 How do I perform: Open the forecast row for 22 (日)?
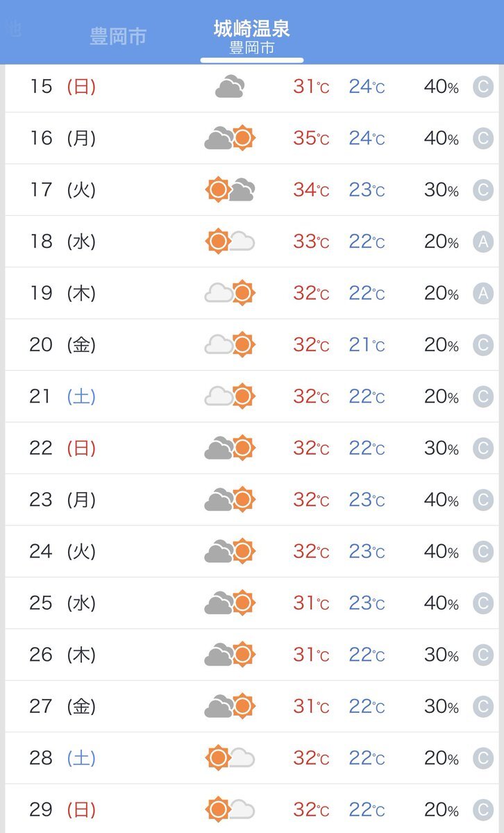pos(252,448)
